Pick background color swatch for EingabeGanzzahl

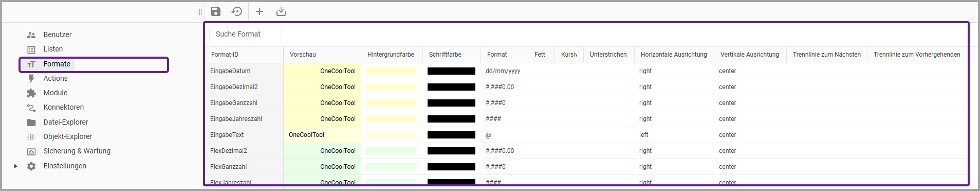[392, 103]
